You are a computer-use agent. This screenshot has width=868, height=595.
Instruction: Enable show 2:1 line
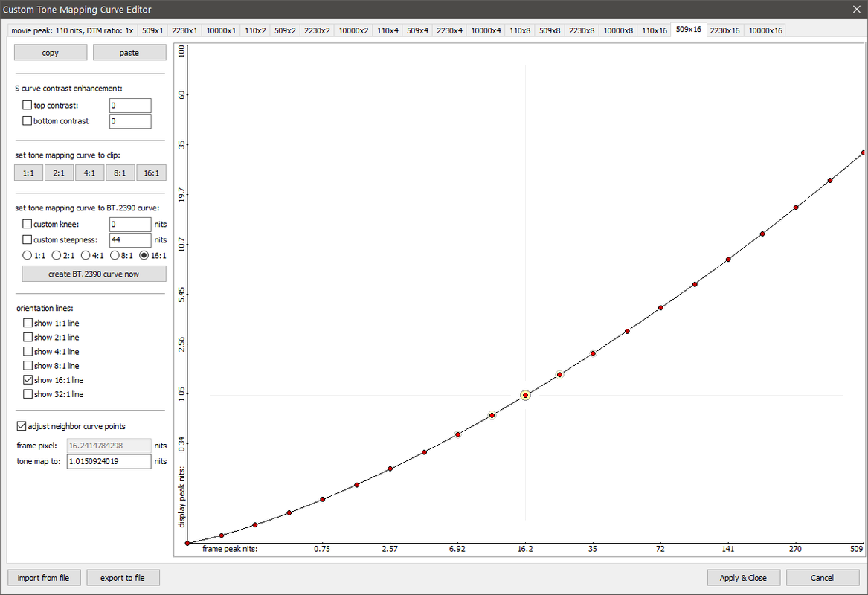coord(28,337)
